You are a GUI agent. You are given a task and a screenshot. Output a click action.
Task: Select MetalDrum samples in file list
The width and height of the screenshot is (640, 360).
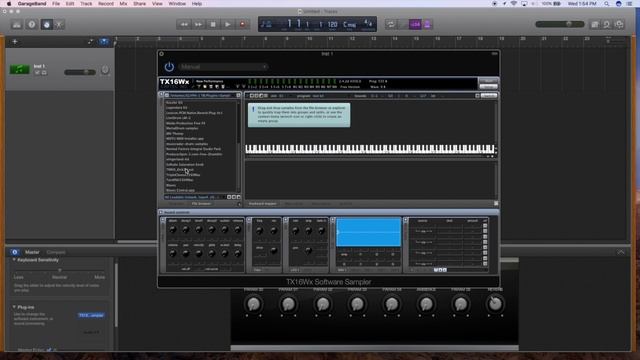(182, 128)
